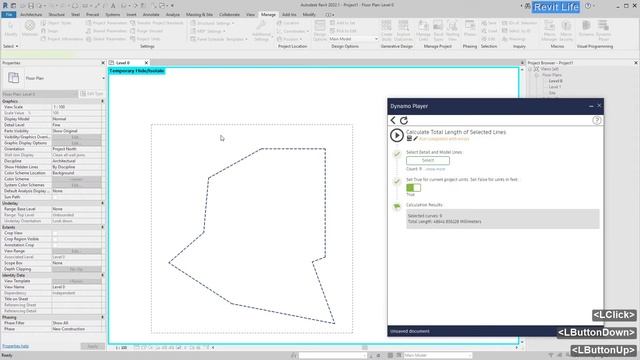640x360 pixels.
Task: Open Project Parameters
Action: point(107,23)
